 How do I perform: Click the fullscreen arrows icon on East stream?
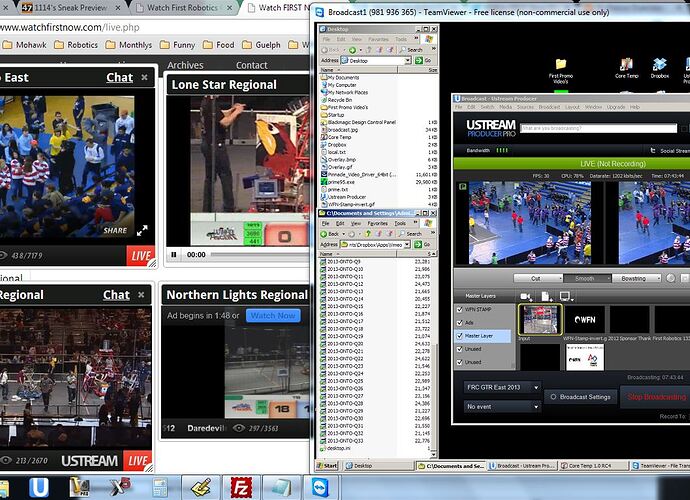142,230
